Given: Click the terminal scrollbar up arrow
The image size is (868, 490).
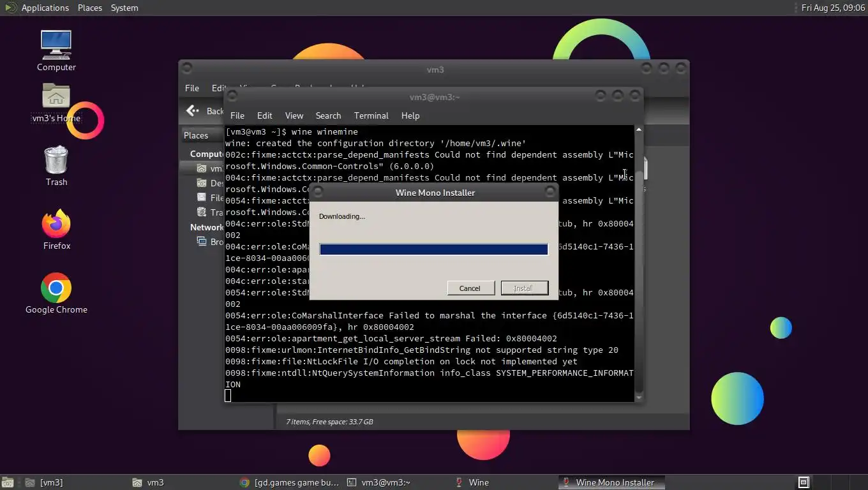Looking at the screenshot, I should point(638,130).
